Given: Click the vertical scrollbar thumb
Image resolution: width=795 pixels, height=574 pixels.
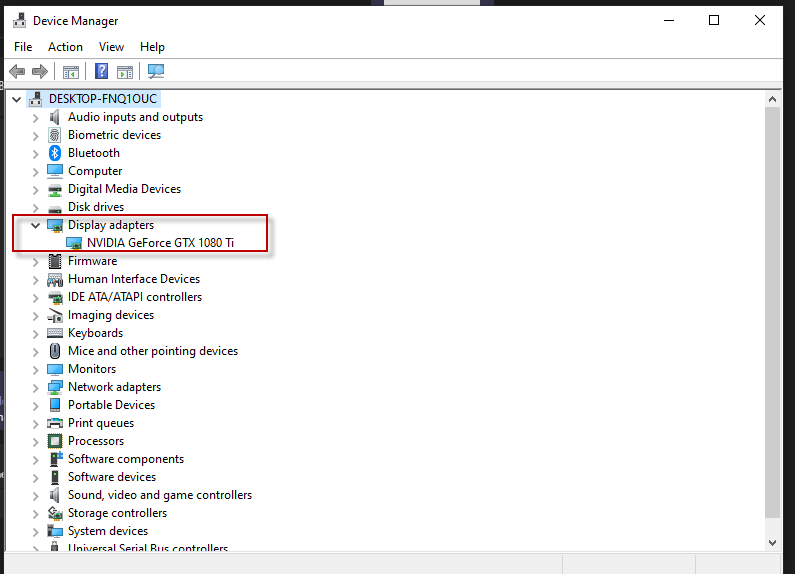Looking at the screenshot, I should click(x=772, y=312).
